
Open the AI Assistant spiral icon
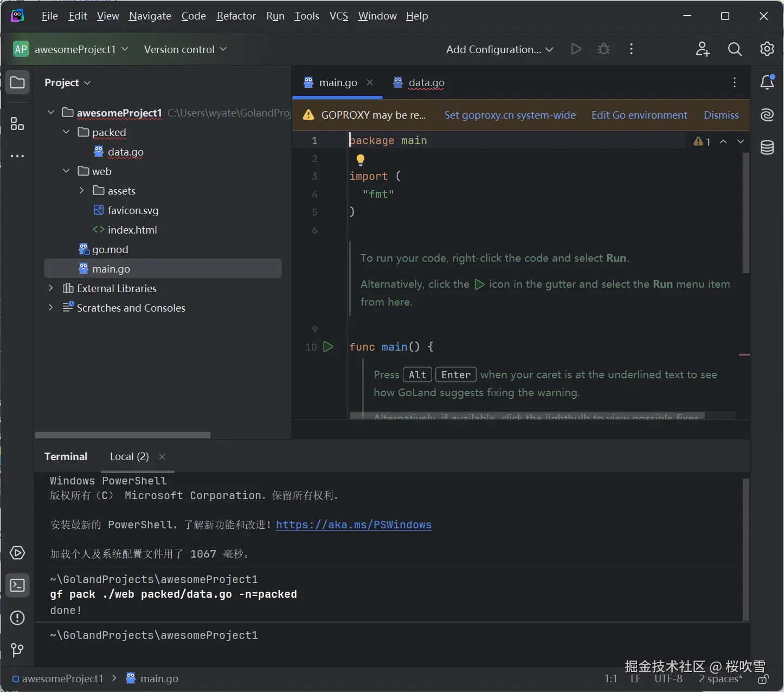pos(767,115)
